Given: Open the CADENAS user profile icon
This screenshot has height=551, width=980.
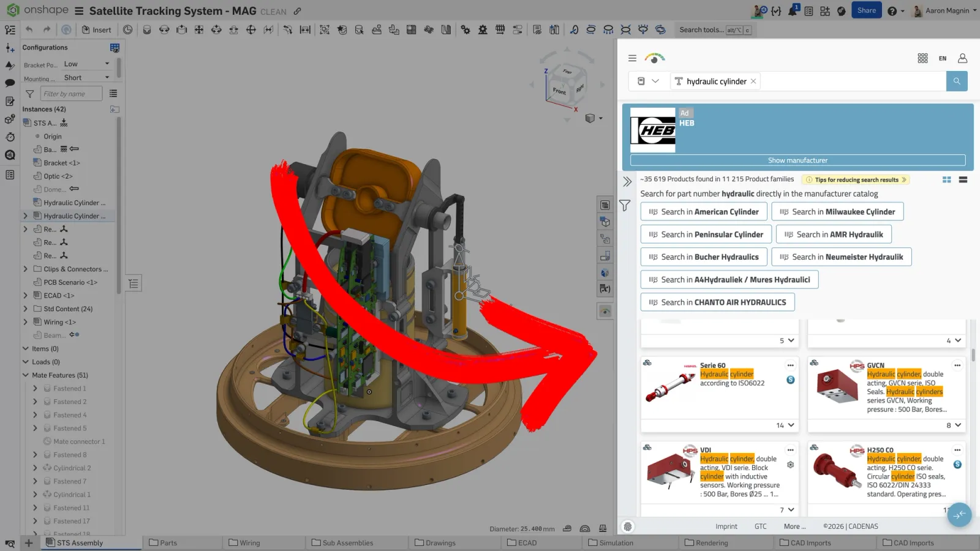Looking at the screenshot, I should click(962, 58).
